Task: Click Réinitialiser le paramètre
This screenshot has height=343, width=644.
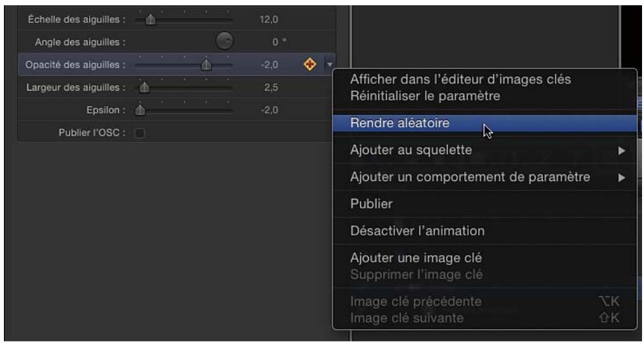Action: [425, 96]
